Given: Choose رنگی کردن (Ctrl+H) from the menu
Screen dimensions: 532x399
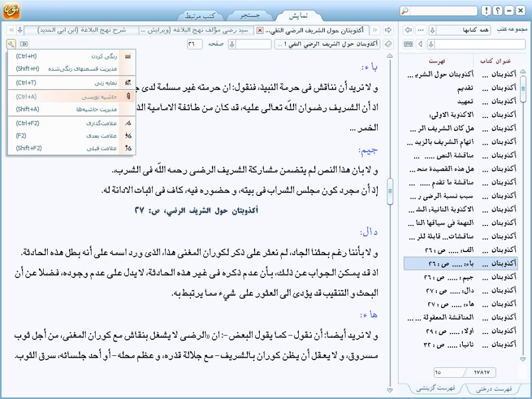Looking at the screenshot, I should click(x=71, y=56).
